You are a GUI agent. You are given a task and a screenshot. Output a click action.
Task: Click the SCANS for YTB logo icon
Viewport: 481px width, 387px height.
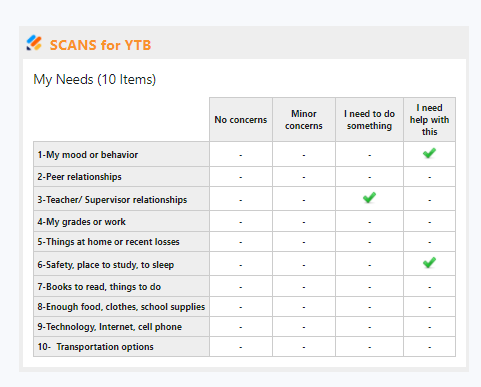pyautogui.click(x=34, y=43)
